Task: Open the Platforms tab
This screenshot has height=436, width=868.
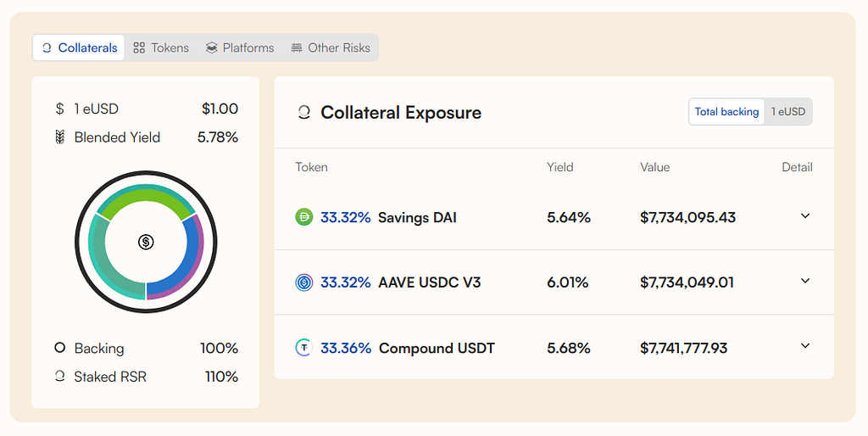Action: point(240,48)
